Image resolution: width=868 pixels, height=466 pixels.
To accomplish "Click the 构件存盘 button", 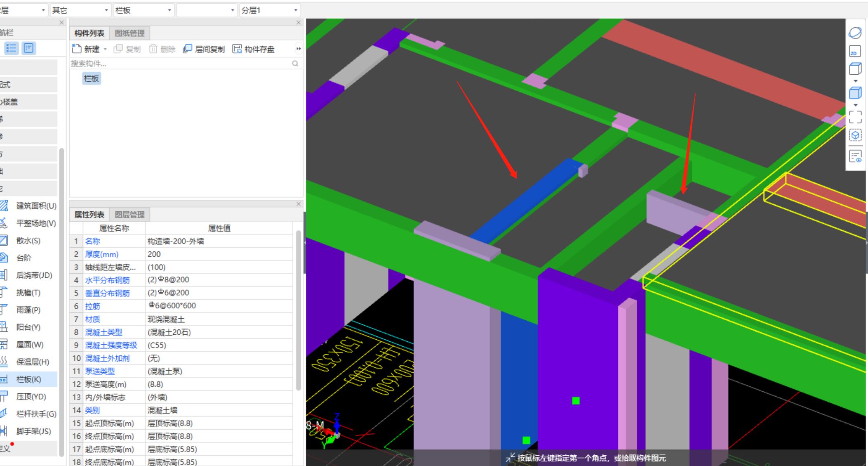I will 254,49.
